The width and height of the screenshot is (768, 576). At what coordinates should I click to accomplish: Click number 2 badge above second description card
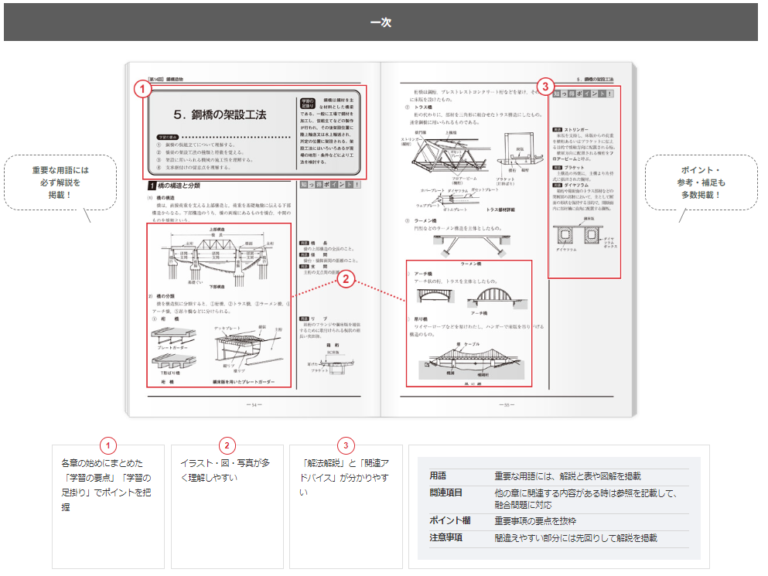pyautogui.click(x=227, y=445)
